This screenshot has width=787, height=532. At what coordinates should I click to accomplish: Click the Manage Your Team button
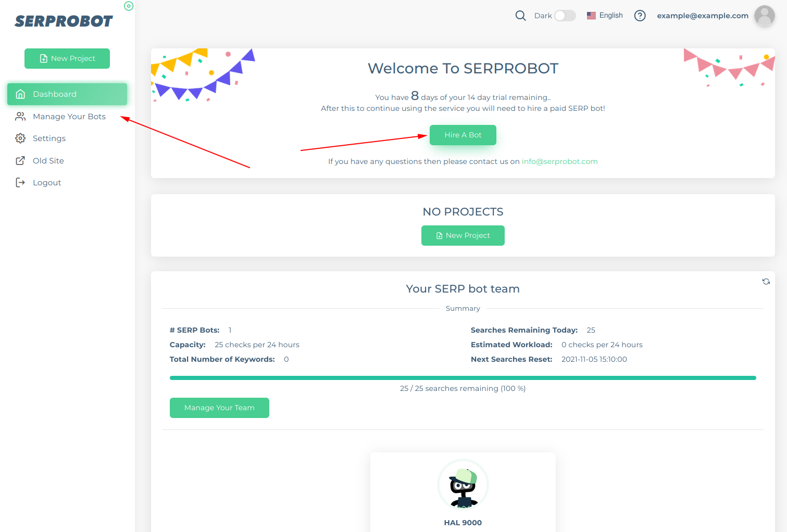pos(219,408)
